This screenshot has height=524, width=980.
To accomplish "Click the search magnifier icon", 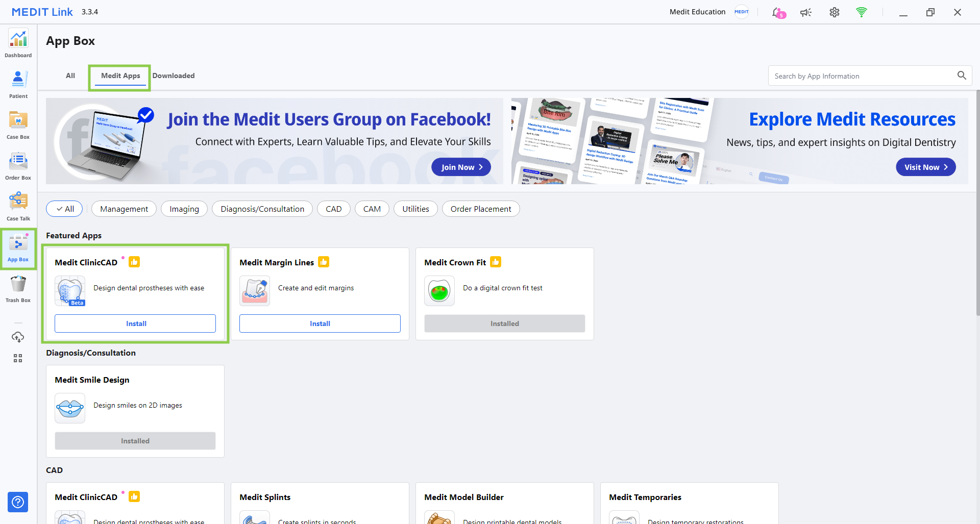I will point(962,76).
